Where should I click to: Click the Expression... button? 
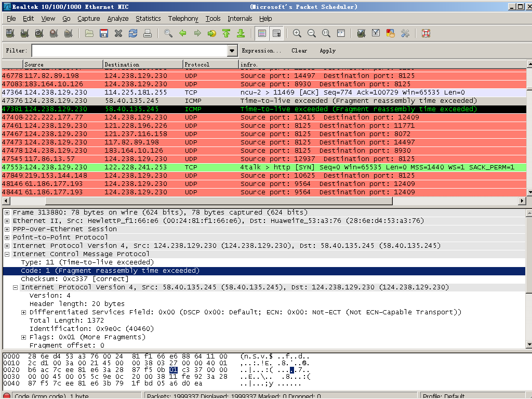click(x=261, y=51)
